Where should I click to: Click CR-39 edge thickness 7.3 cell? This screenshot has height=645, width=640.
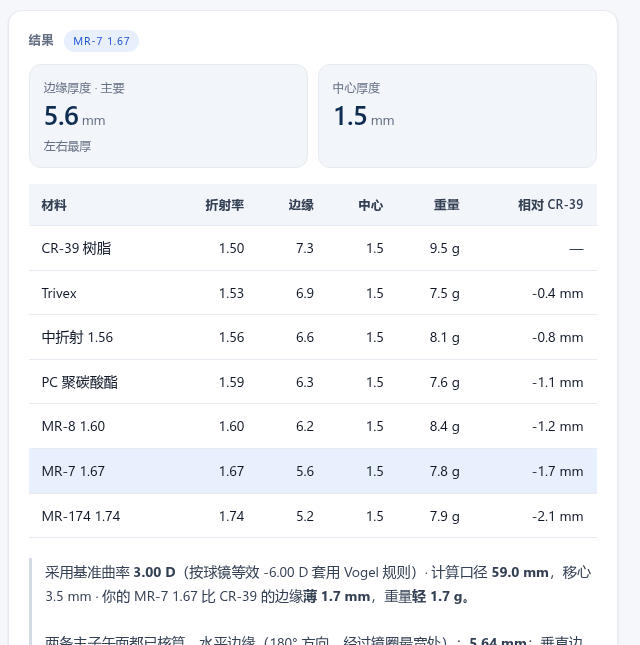(x=305, y=248)
